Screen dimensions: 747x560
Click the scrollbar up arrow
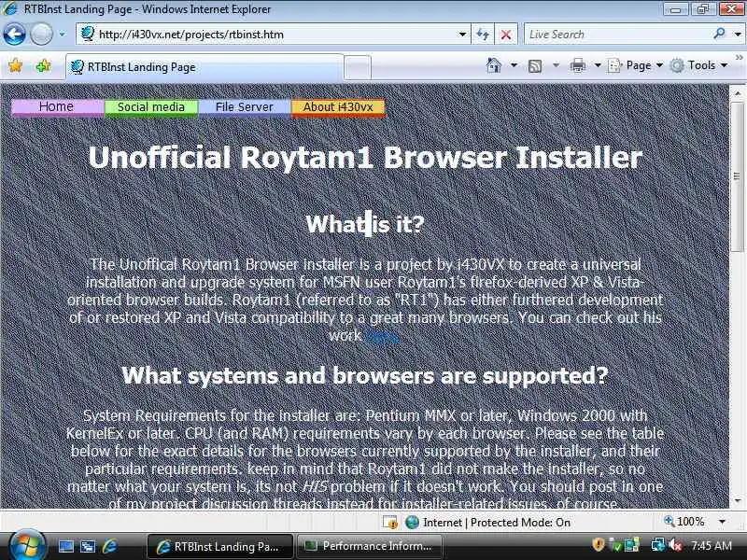[737, 92]
